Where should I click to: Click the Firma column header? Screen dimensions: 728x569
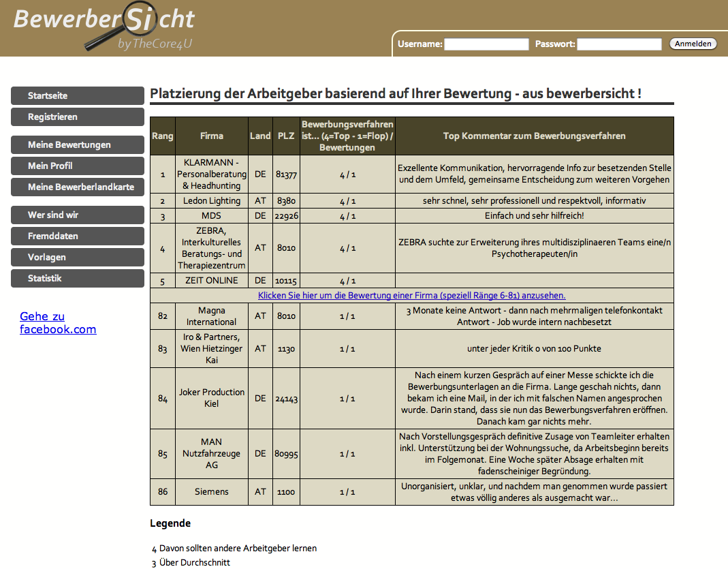(212, 136)
